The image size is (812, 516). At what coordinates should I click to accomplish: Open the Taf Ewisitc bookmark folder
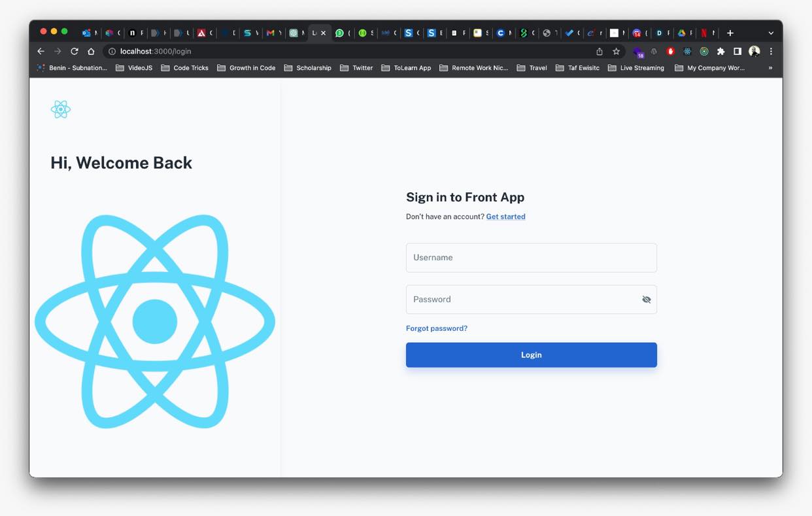point(577,68)
